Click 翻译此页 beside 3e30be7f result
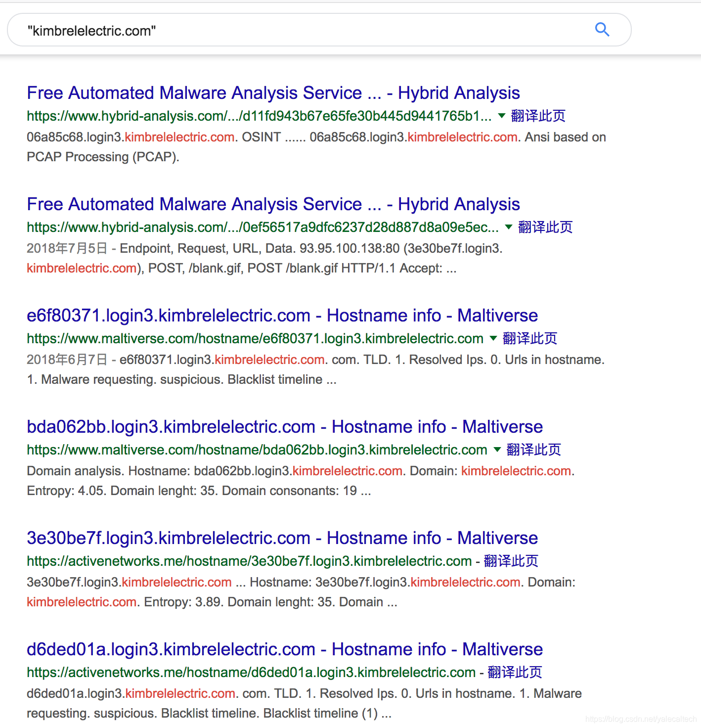This screenshot has height=728, width=701. pyautogui.click(x=511, y=561)
